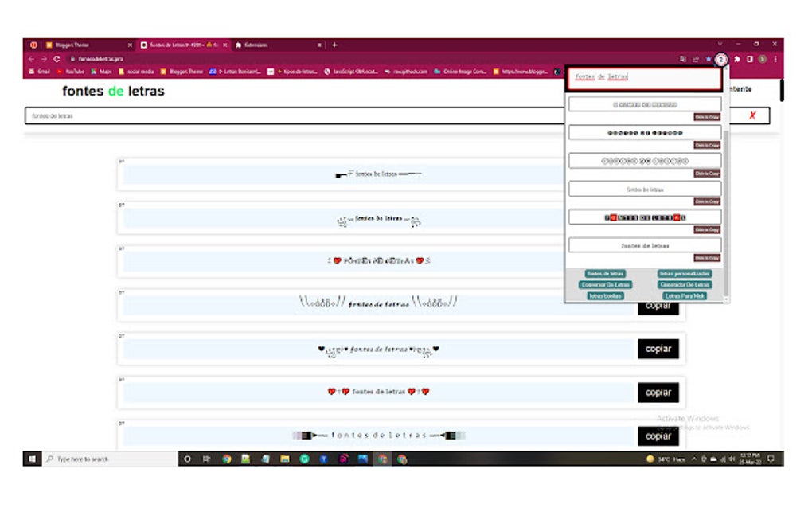
Task: Show hidden system tray icons
Action: pos(693,459)
